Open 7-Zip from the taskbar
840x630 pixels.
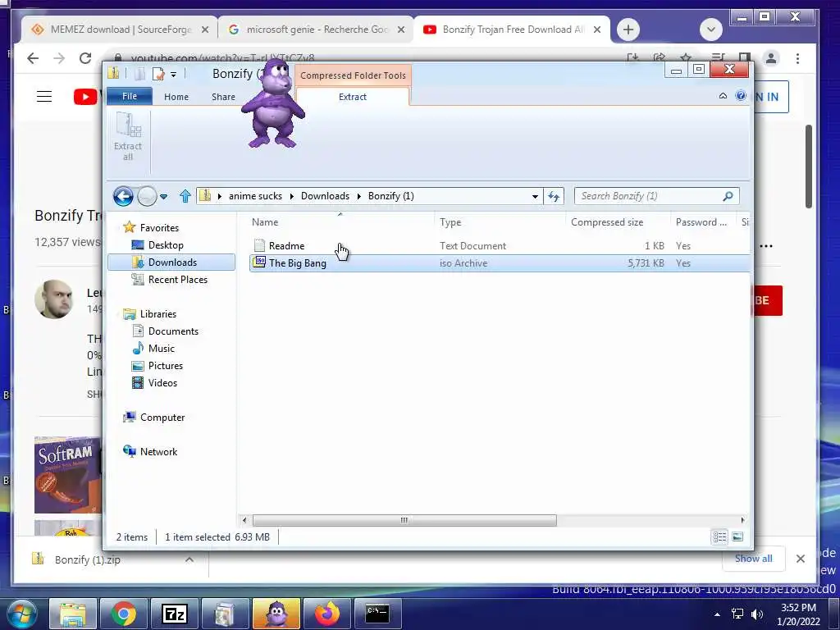174,614
